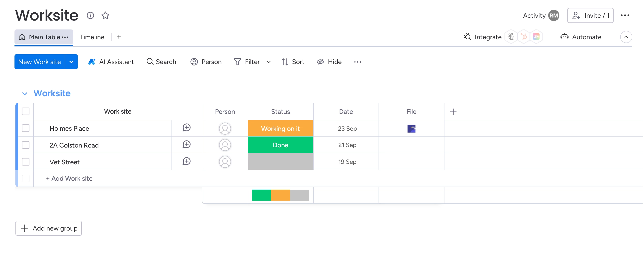The width and height of the screenshot is (644, 267).
Task: Collapse the Worksite group
Action: (25, 94)
